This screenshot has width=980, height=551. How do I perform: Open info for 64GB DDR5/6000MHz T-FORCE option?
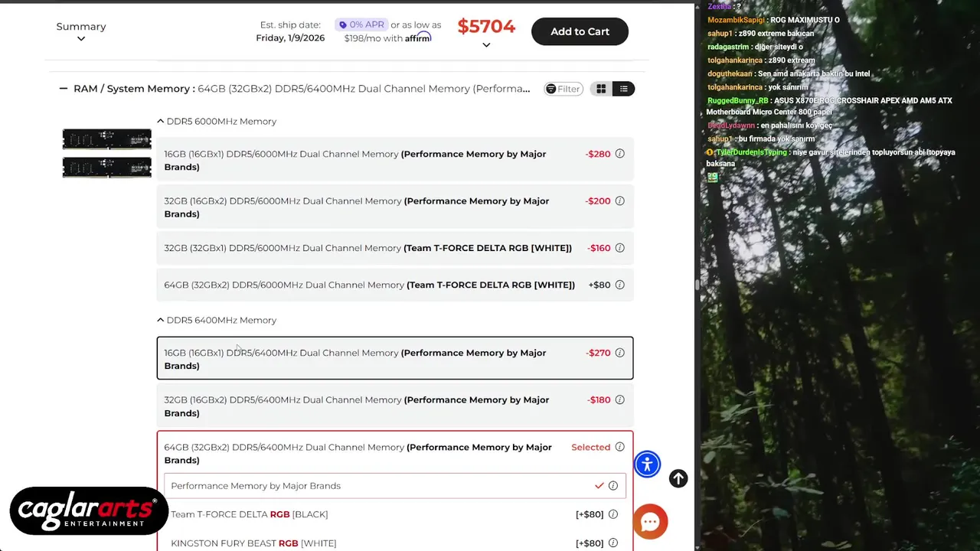tap(619, 285)
